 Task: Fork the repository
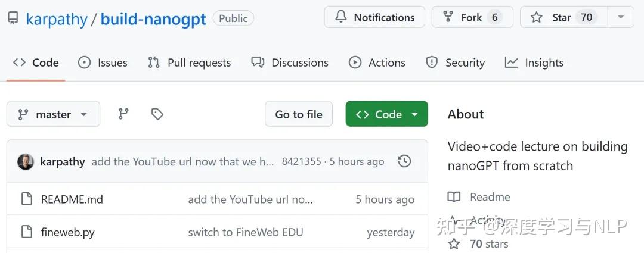(x=470, y=17)
